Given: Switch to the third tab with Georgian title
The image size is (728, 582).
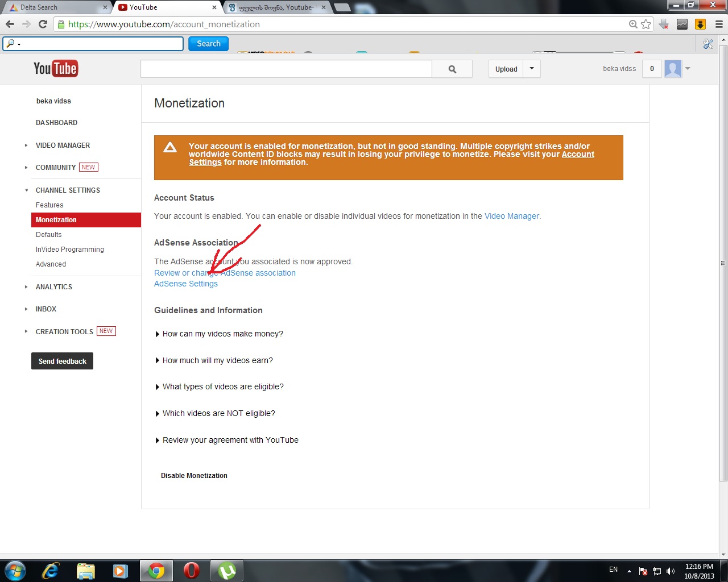Looking at the screenshot, I should click(278, 7).
